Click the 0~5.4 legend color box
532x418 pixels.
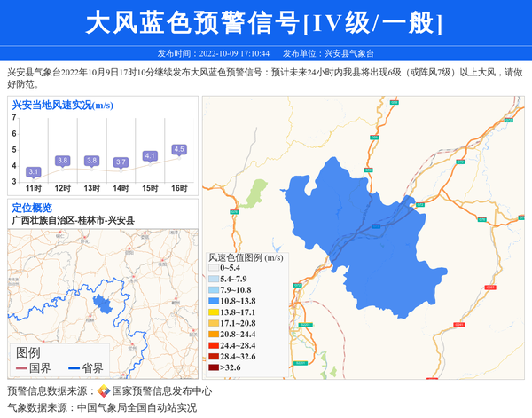(213, 268)
